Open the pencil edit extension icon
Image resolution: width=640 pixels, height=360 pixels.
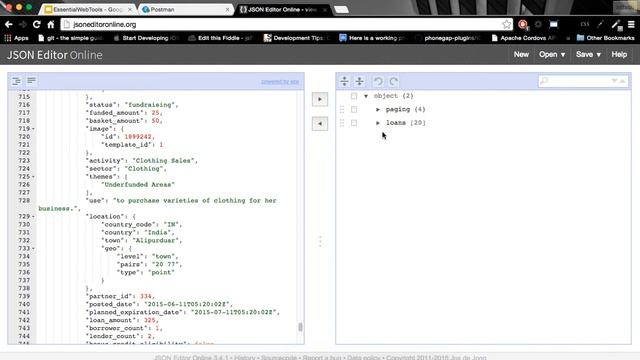tap(616, 24)
